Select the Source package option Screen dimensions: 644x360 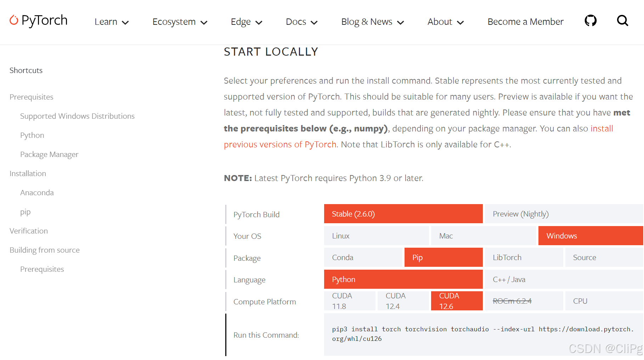[604, 257]
